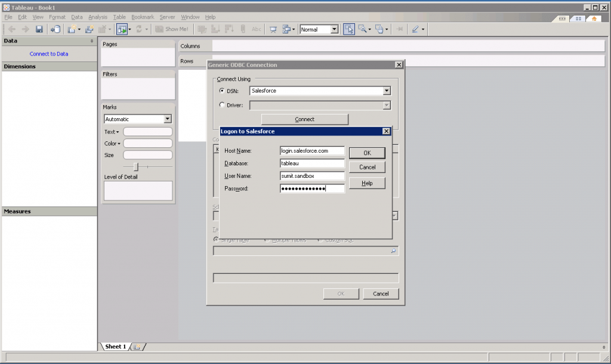The image size is (611, 364).
Task: Switch to the sheet sorter grid view
Action: 578,18
